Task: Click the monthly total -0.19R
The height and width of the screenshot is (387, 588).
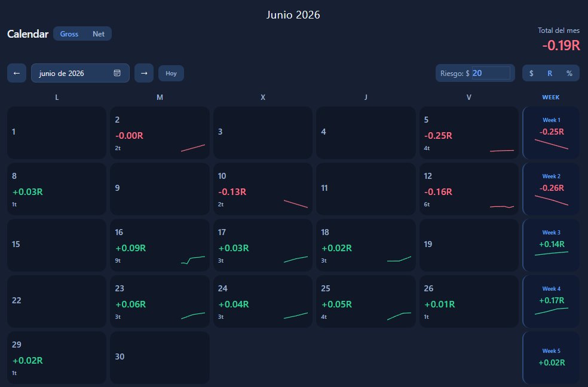Action: pyautogui.click(x=561, y=45)
